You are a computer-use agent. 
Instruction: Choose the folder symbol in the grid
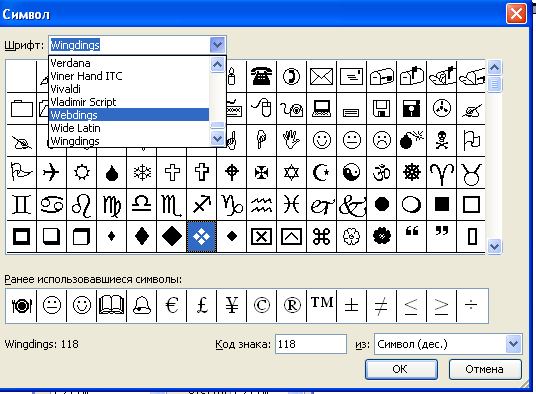(22, 109)
